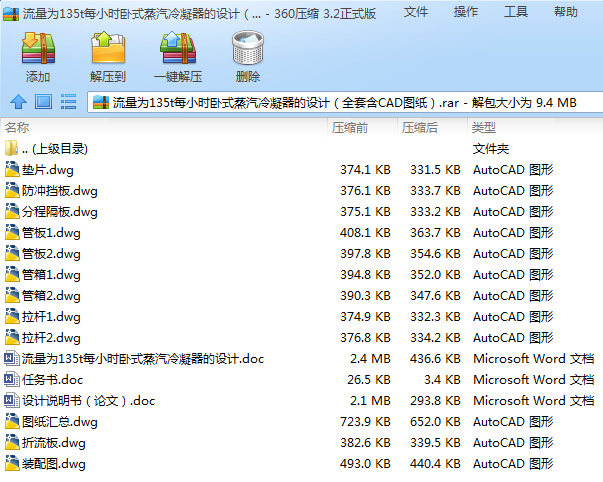Select the 图纸汇总.dwg file icon

coord(12,422)
